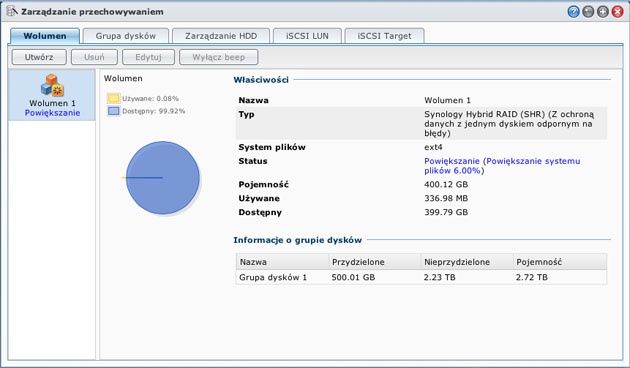
Task: Click the Wyłącz beep button
Action: click(219, 57)
